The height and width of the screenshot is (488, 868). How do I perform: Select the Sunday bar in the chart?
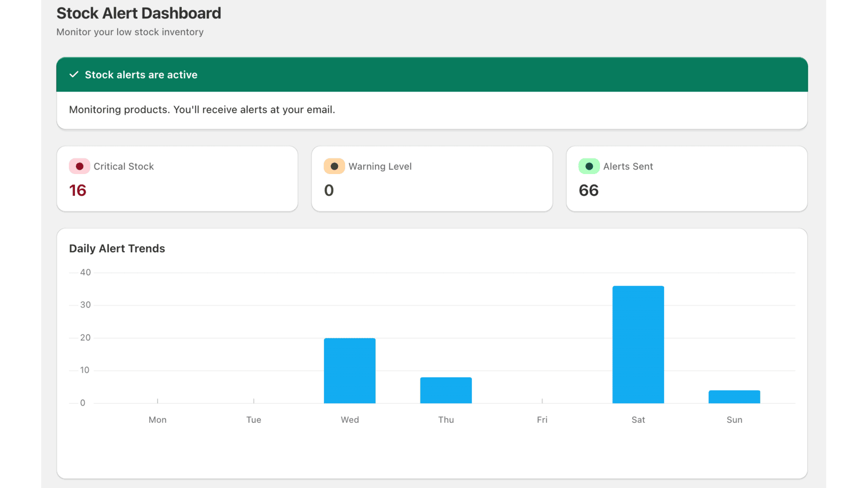click(735, 396)
